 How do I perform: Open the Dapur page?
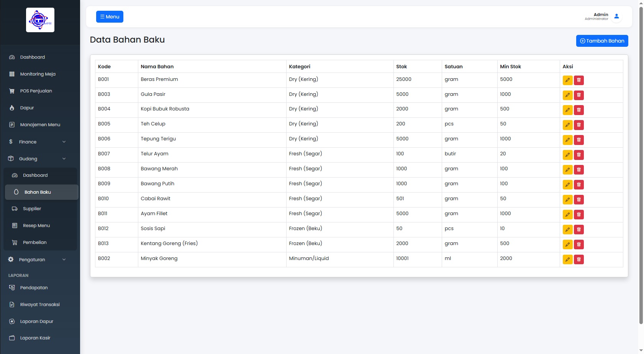point(40,108)
